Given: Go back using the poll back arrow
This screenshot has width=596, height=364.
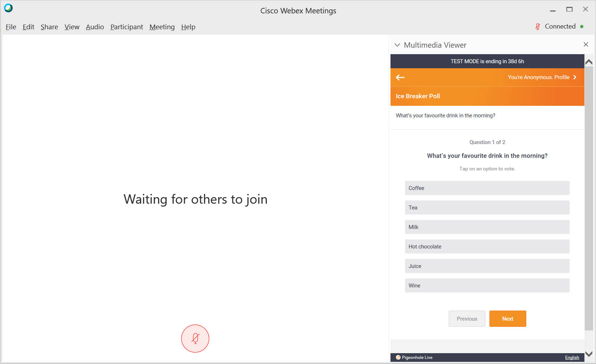Looking at the screenshot, I should coord(400,77).
